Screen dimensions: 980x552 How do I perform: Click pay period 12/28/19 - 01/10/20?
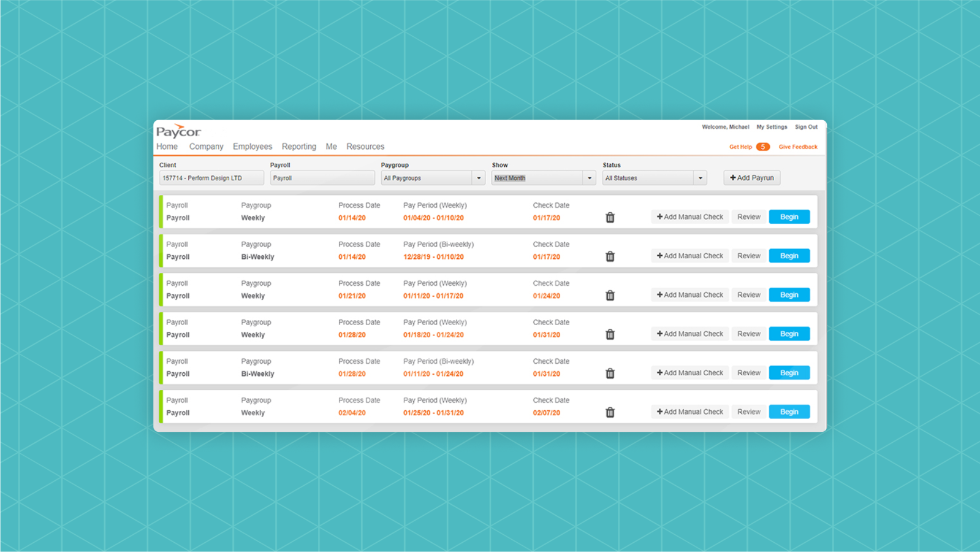coord(433,257)
